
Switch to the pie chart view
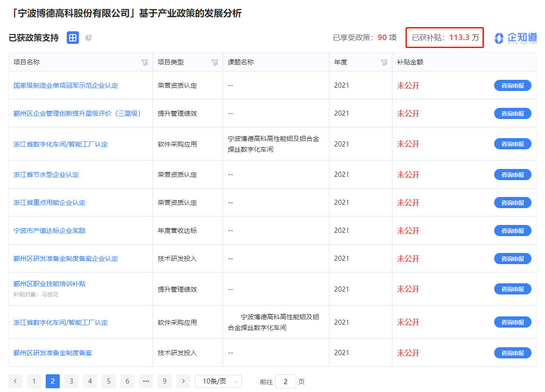click(89, 37)
